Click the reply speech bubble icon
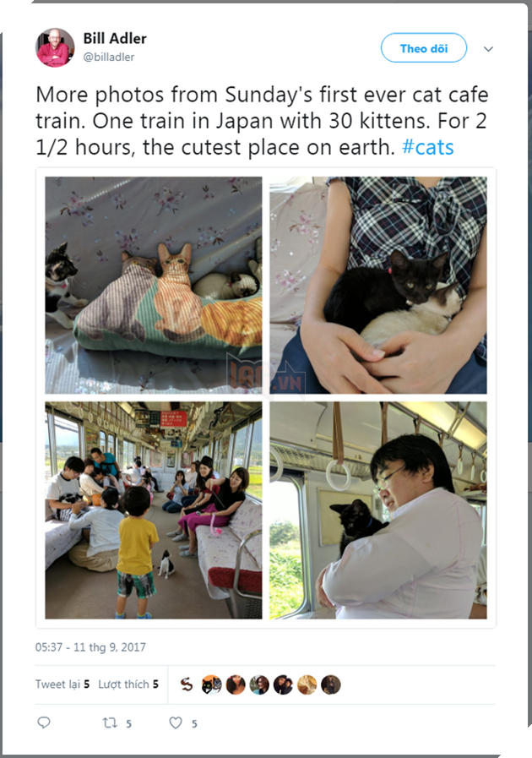Screen dimensions: 532x758 (x=44, y=723)
